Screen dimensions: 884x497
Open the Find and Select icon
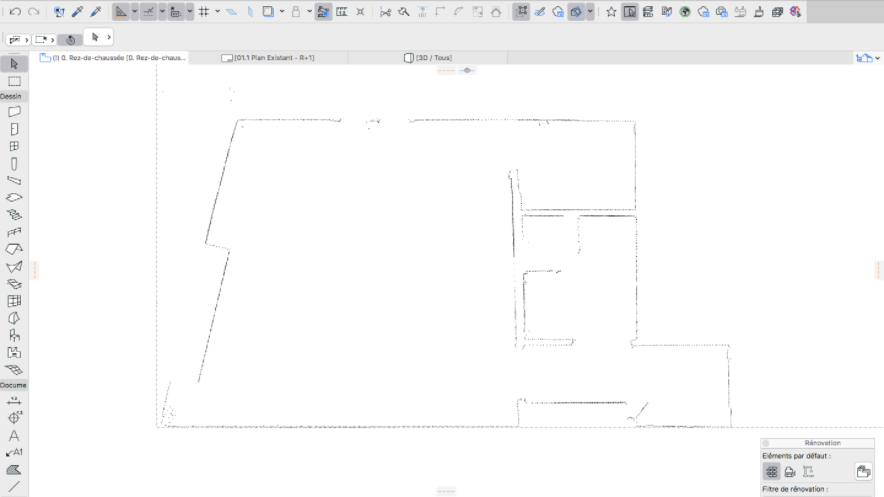tap(59, 12)
